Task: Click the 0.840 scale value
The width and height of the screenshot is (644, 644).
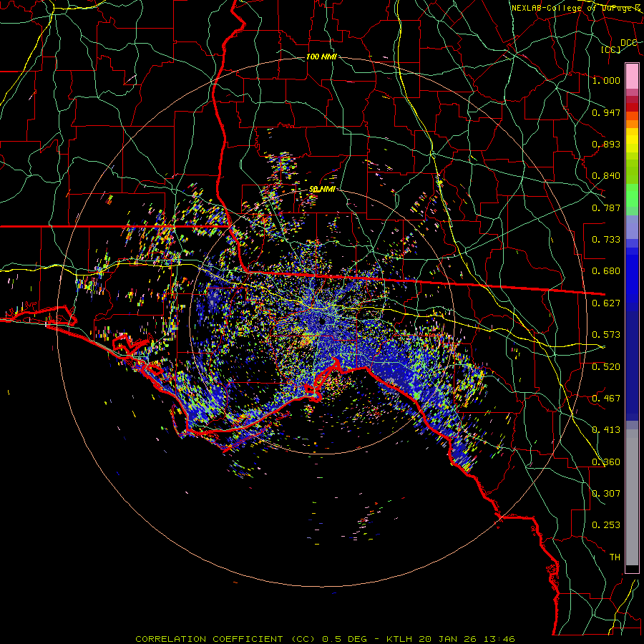Action: [606, 176]
